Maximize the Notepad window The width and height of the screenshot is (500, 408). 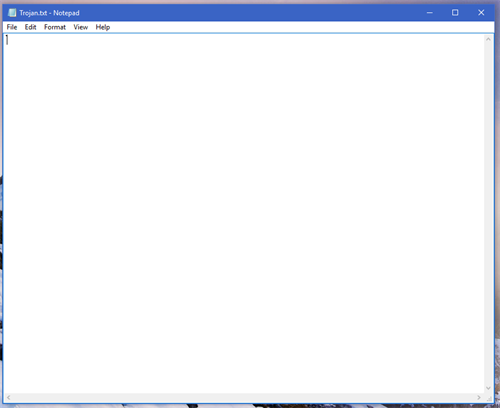[x=455, y=13]
